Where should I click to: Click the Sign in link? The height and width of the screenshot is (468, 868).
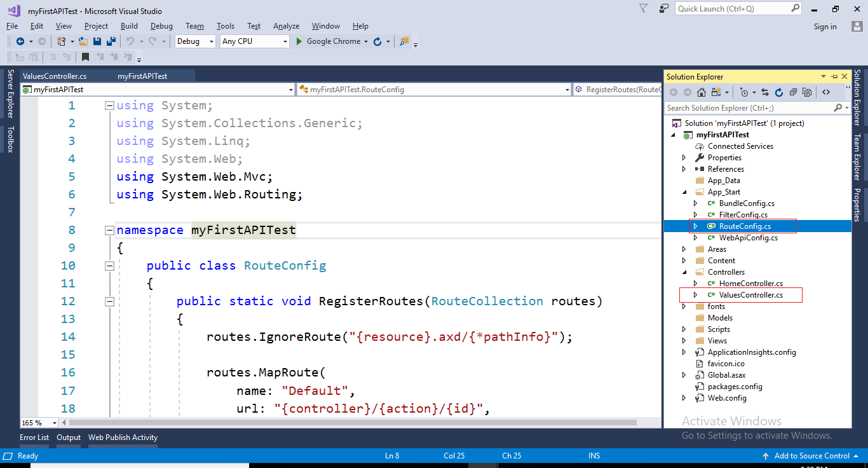pyautogui.click(x=825, y=27)
